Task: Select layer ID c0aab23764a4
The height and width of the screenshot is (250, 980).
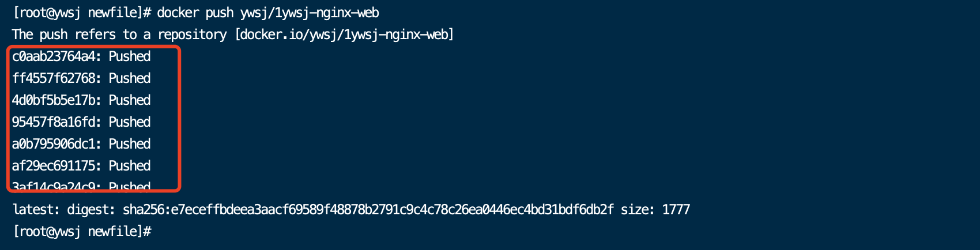Action: click(52, 56)
